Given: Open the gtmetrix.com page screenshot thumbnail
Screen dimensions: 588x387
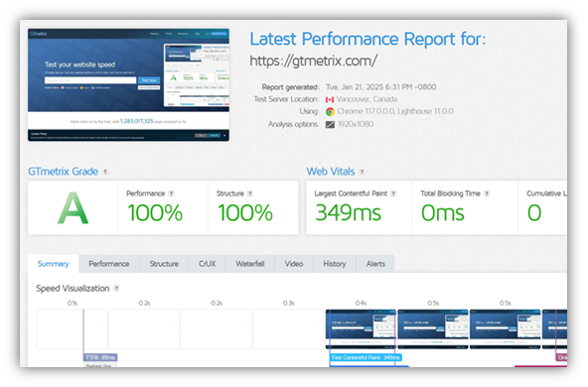Looking at the screenshot, I should [x=128, y=84].
